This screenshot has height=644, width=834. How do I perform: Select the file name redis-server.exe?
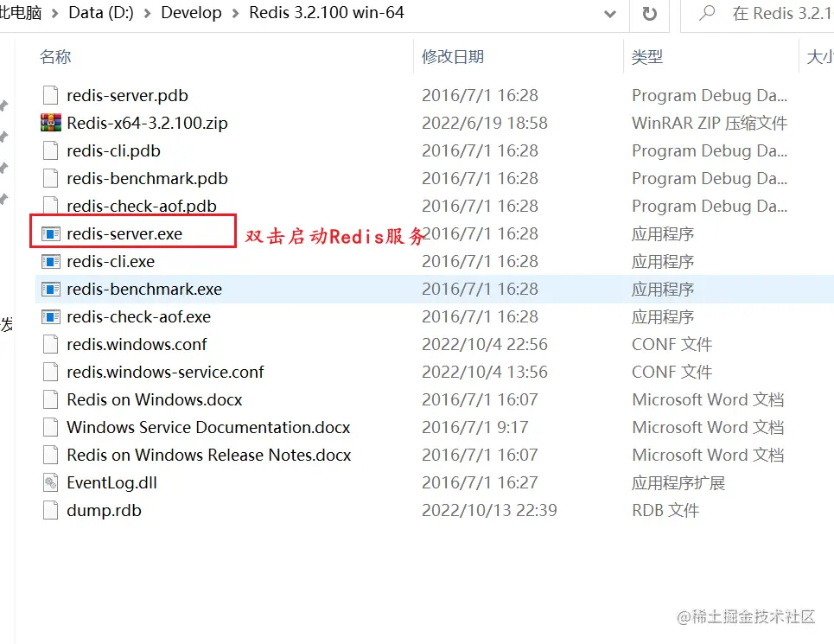tap(124, 234)
